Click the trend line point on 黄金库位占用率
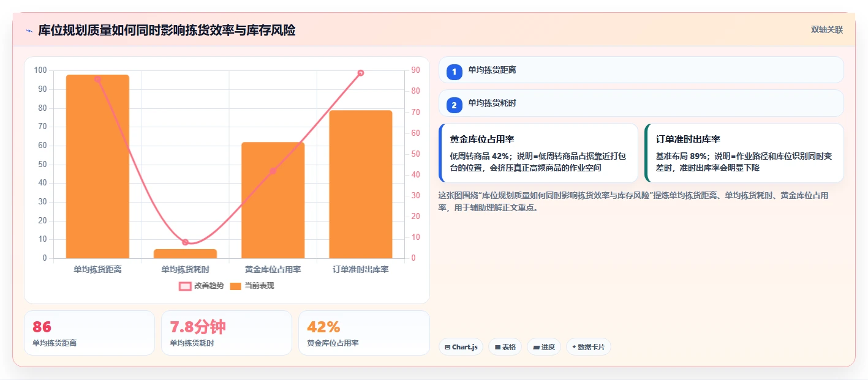The height and width of the screenshot is (380, 868). pyautogui.click(x=273, y=171)
